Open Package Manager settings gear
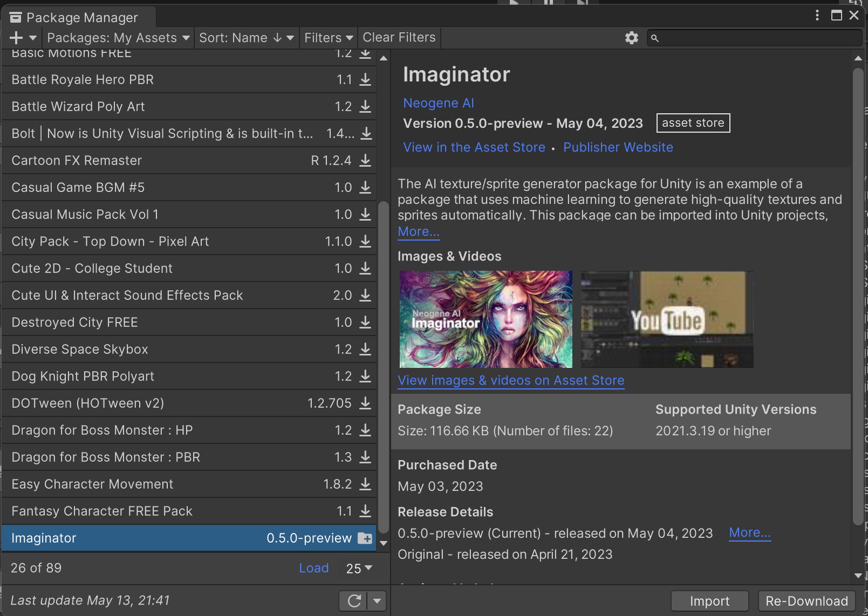Viewport: 868px width, 616px height. pyautogui.click(x=631, y=38)
